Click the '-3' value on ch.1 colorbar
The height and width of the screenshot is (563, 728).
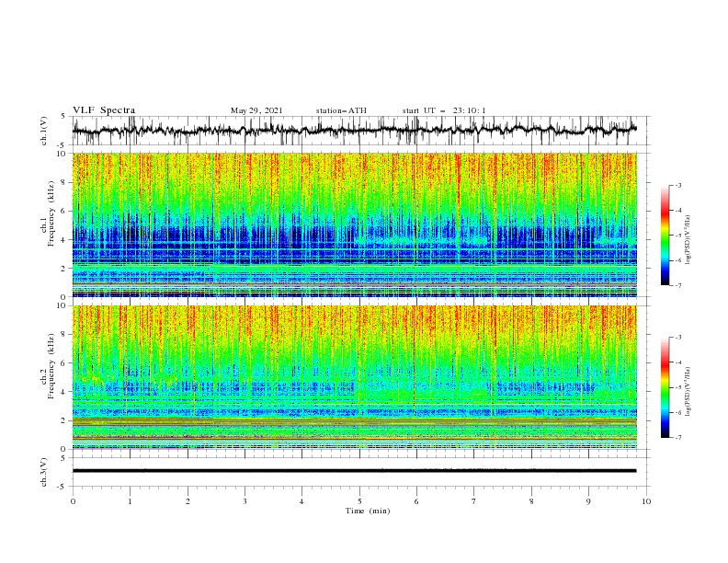678,185
